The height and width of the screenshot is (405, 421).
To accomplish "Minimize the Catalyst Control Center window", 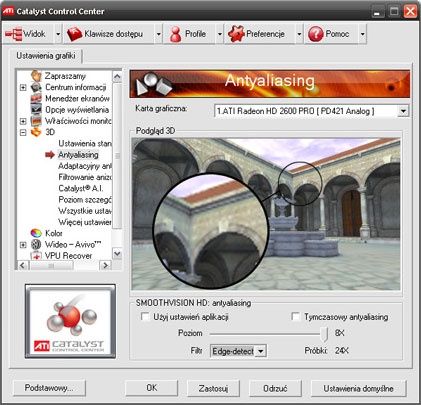I will [377, 12].
